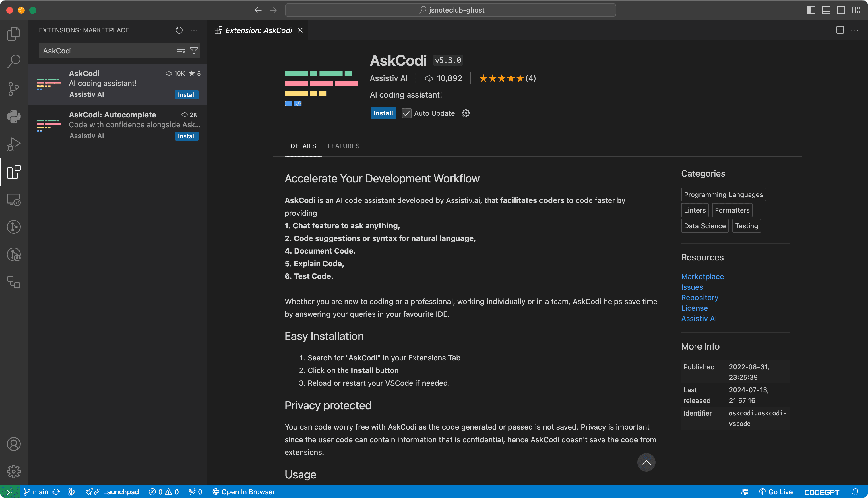The image size is (868, 498).
Task: Click the CodeGPT status bar item
Action: tap(822, 492)
